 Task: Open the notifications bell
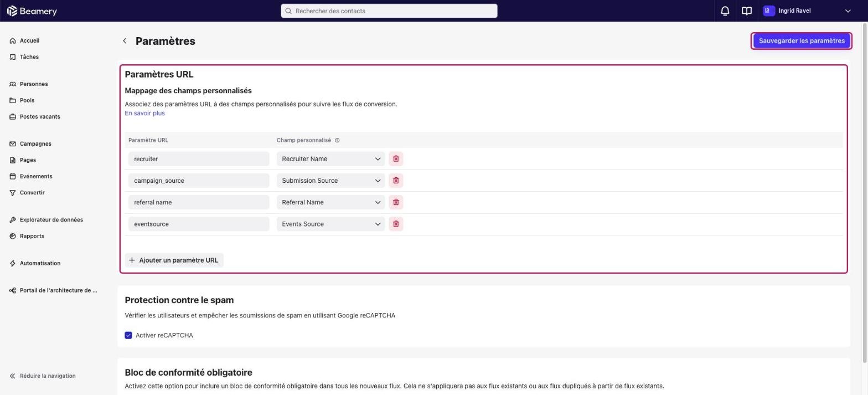point(725,11)
